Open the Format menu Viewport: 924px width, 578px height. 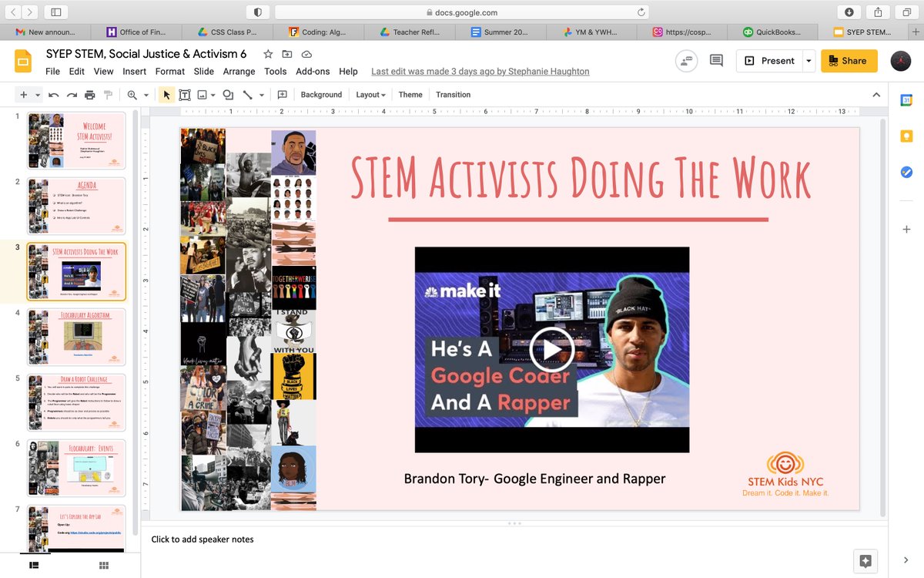tap(170, 71)
